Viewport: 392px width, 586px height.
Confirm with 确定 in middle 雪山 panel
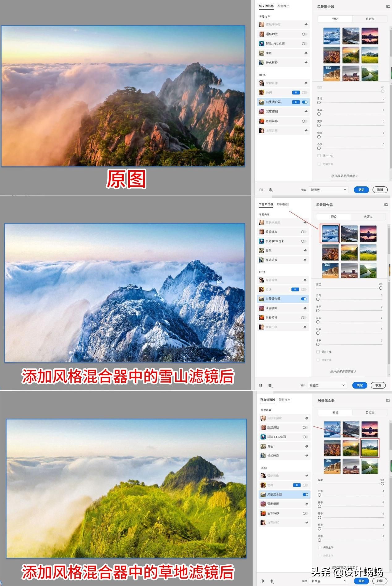click(360, 385)
